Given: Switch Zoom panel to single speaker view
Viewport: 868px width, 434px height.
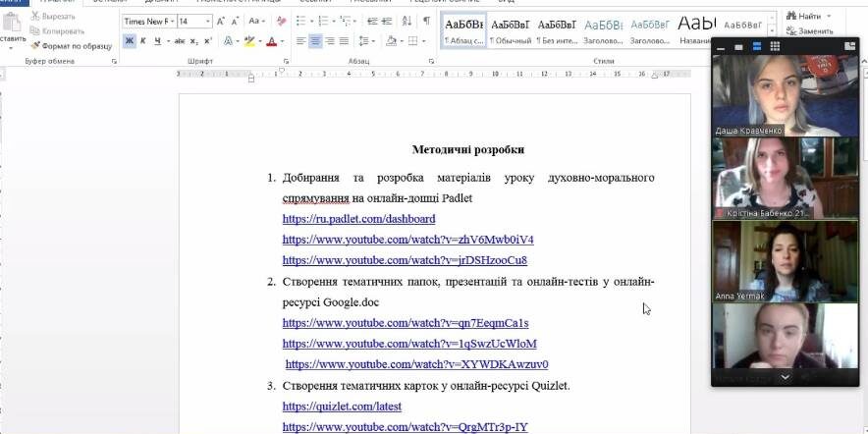Looking at the screenshot, I should point(738,47).
